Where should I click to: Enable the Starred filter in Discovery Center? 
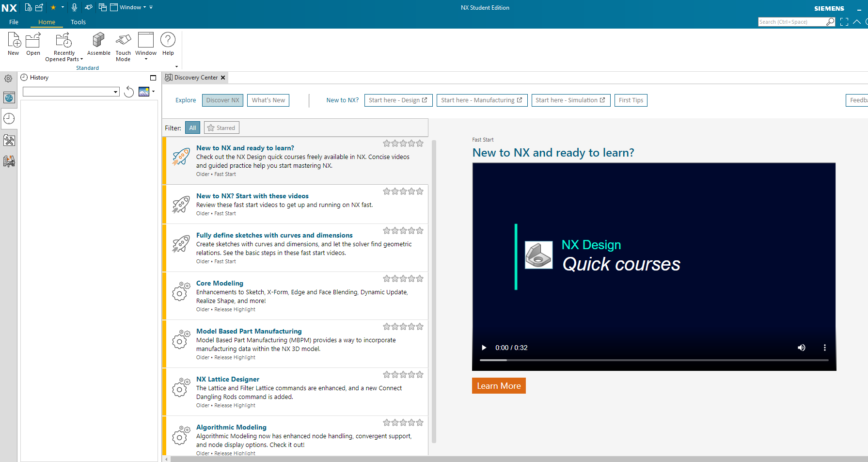pos(221,127)
